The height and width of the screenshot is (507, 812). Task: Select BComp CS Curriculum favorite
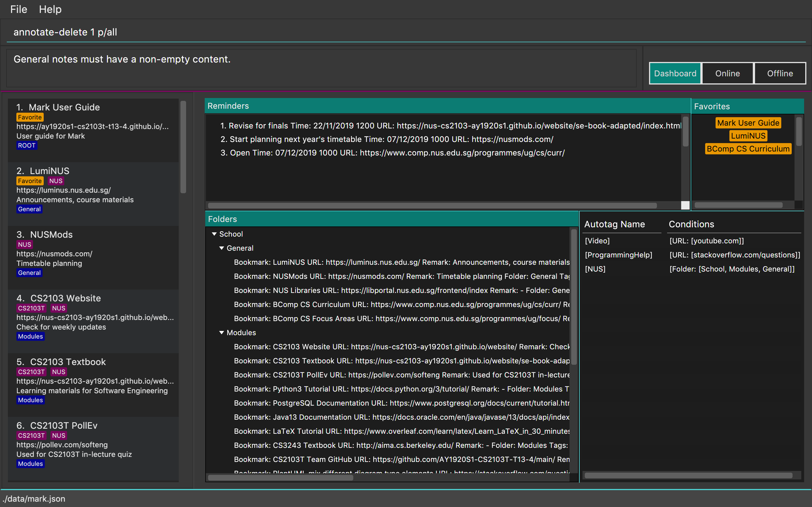[x=748, y=149]
